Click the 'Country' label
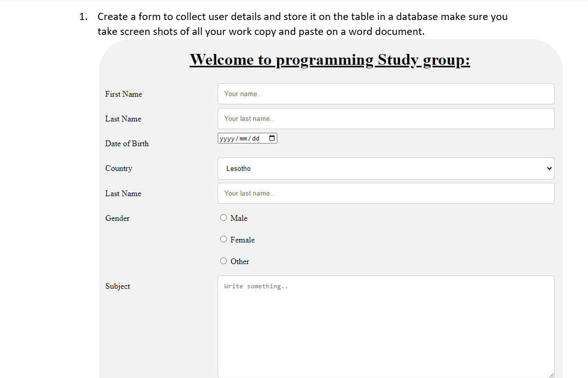This screenshot has height=378, width=588. 119,168
